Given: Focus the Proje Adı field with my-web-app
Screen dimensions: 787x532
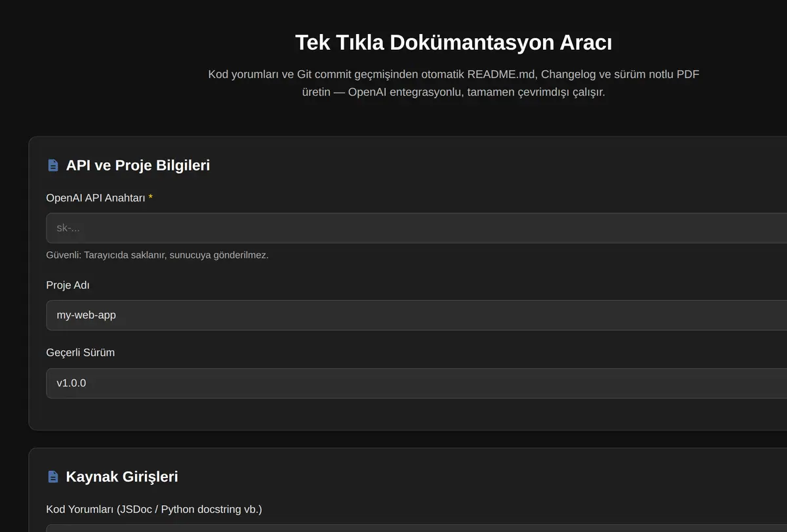Looking at the screenshot, I should point(416,315).
